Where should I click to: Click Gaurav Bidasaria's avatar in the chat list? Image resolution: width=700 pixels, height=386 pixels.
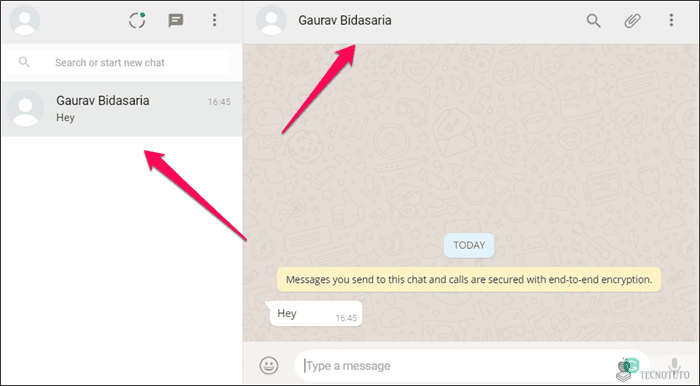click(26, 108)
